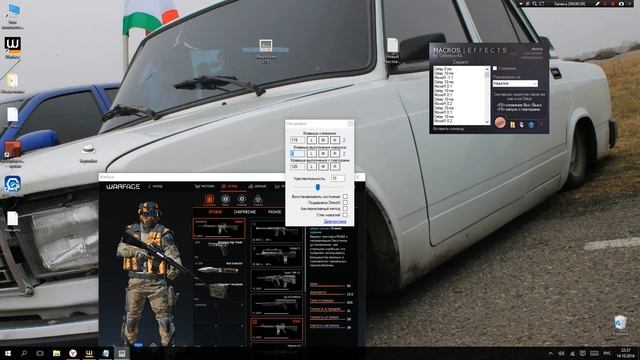Click the 'Вставить команду' text under script list
The width and height of the screenshot is (640, 360).
[x=449, y=129]
